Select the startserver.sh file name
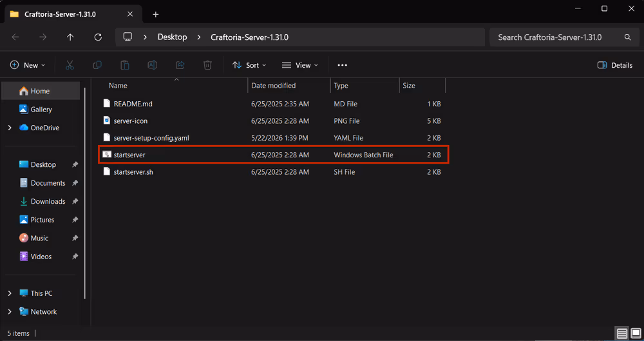Image resolution: width=644 pixels, height=341 pixels. click(x=133, y=171)
